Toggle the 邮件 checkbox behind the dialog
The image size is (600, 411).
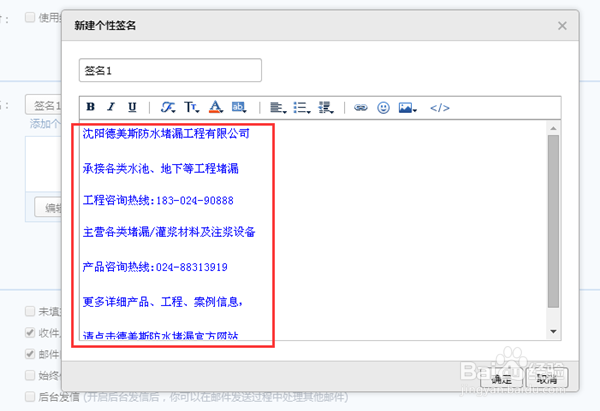pyautogui.click(x=30, y=354)
